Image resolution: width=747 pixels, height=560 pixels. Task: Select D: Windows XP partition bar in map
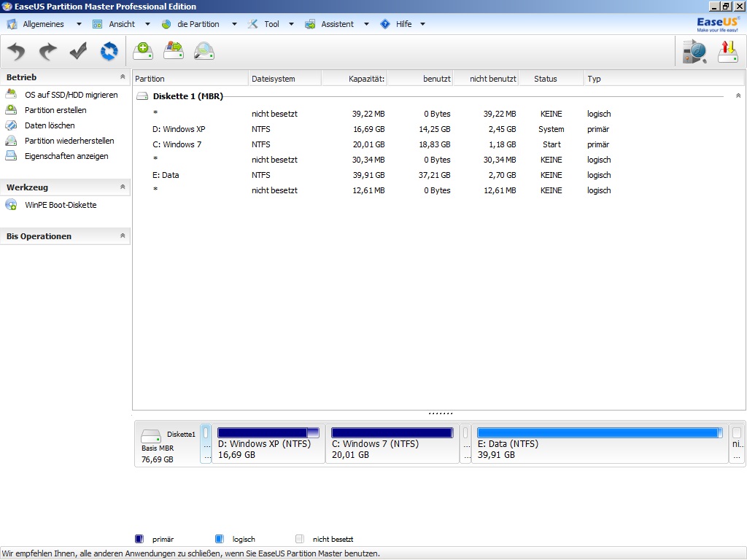[x=268, y=444]
